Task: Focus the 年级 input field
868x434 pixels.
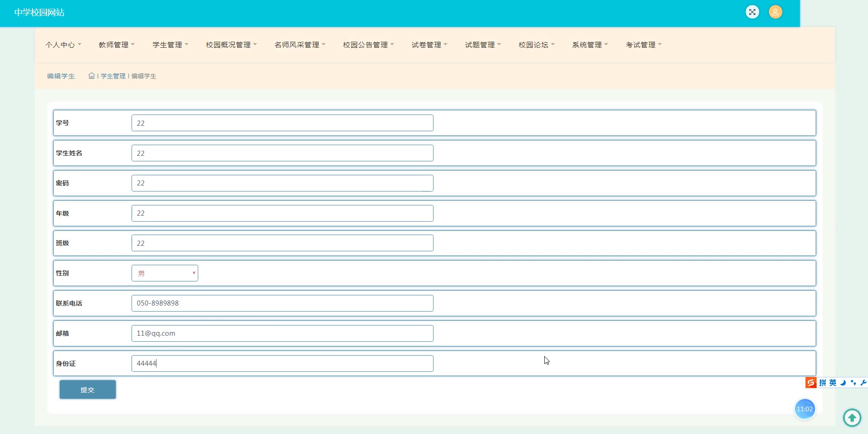Action: click(283, 213)
